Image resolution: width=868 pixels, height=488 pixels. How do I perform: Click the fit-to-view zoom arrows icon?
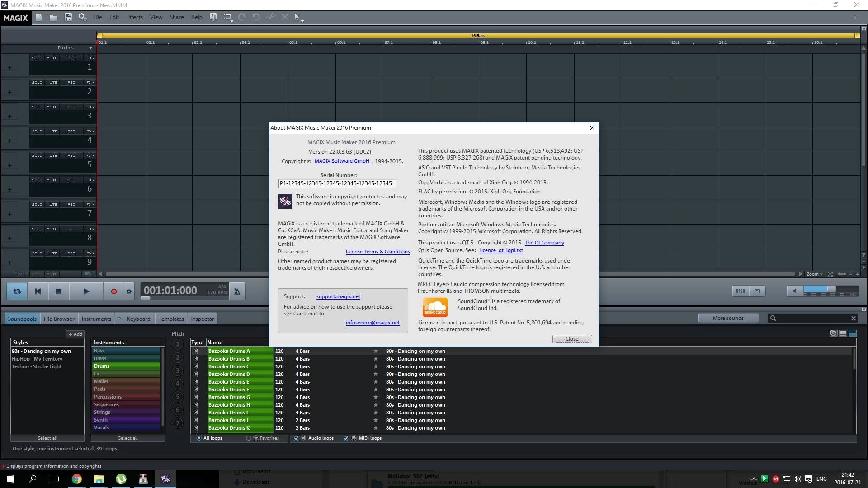[830, 274]
